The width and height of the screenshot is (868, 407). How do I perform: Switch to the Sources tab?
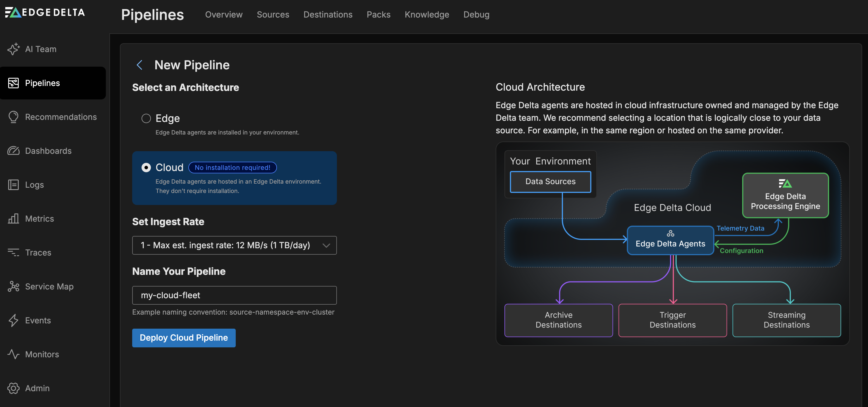point(273,15)
